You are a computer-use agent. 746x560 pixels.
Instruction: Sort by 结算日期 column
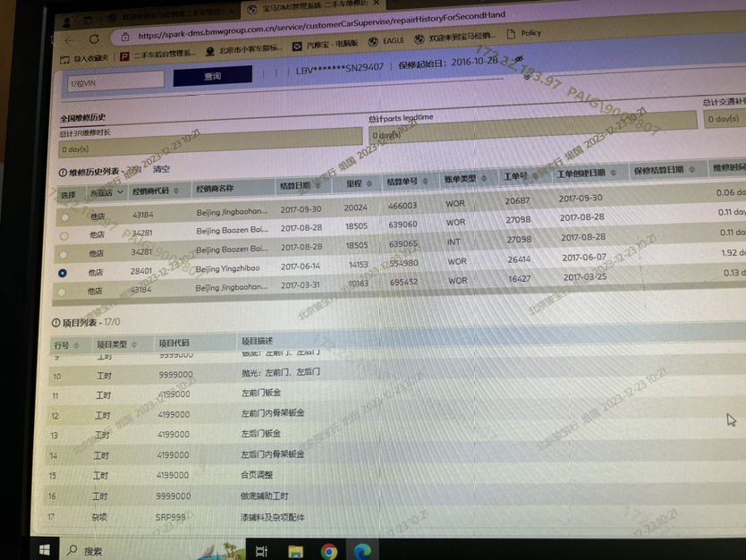[318, 185]
